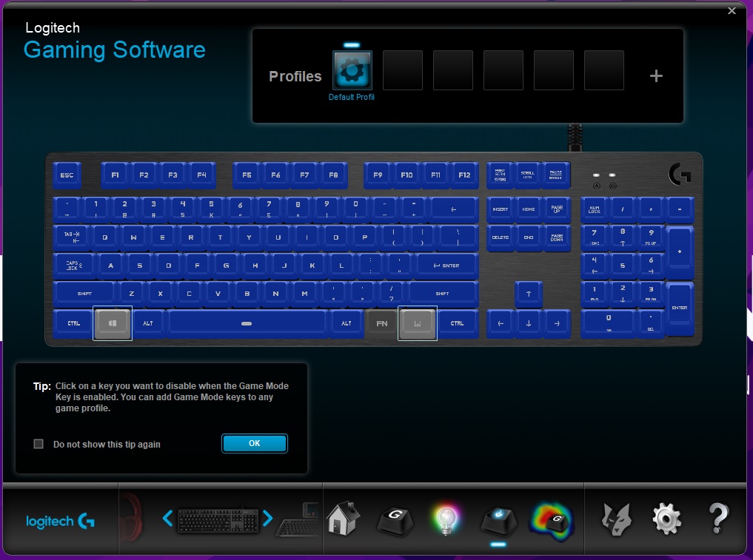Screen dimensions: 753x560
Task: Open the Home screen with the house icon
Action: pos(344,519)
